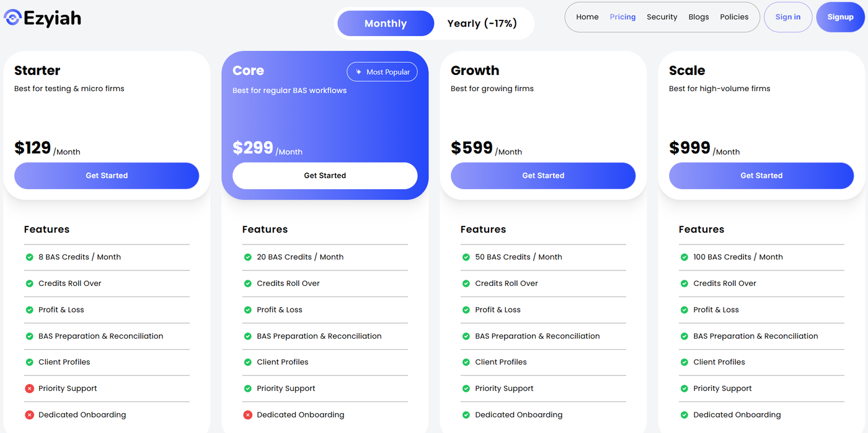
Task: Get Started with the Scale plan
Action: [x=761, y=176]
